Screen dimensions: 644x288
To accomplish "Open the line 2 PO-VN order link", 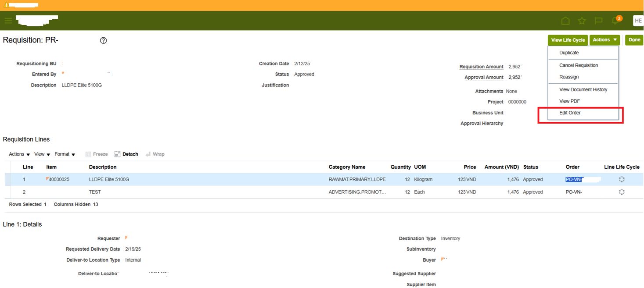I will 574,192.
